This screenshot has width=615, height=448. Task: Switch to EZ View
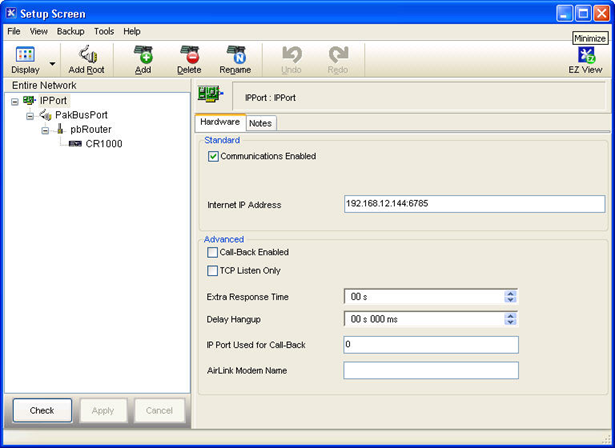585,55
